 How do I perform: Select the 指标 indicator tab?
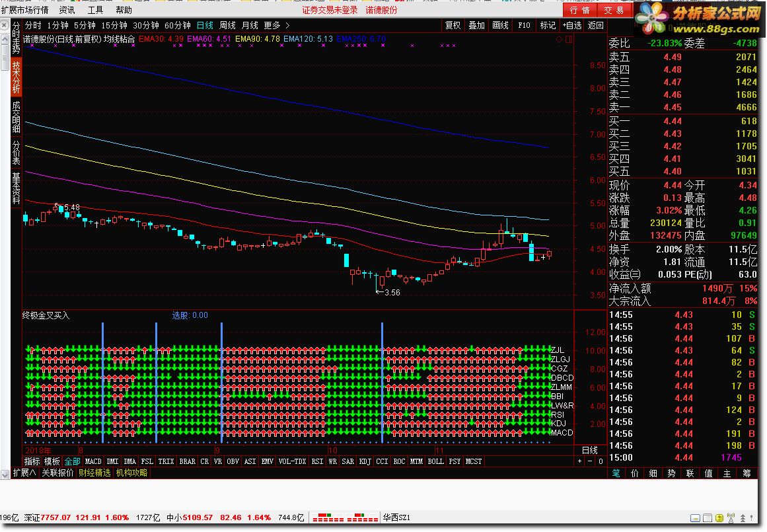[32, 461]
